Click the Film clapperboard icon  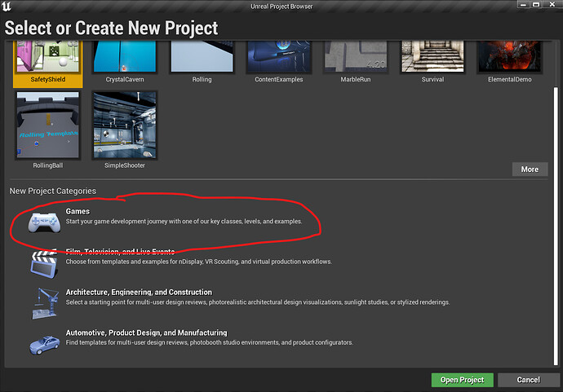pyautogui.click(x=44, y=264)
